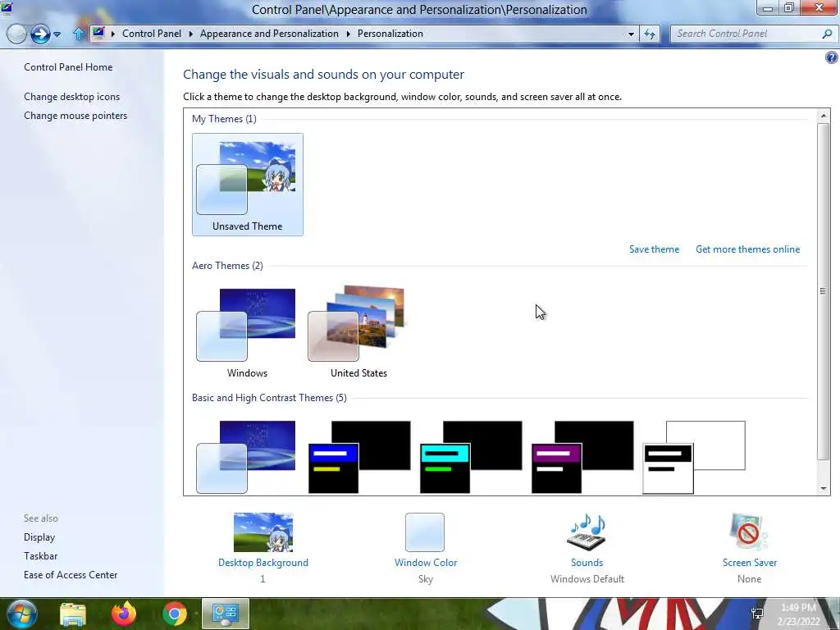Select high contrast theme with blue title bar
Screen dimensions: 840x630
click(359, 457)
